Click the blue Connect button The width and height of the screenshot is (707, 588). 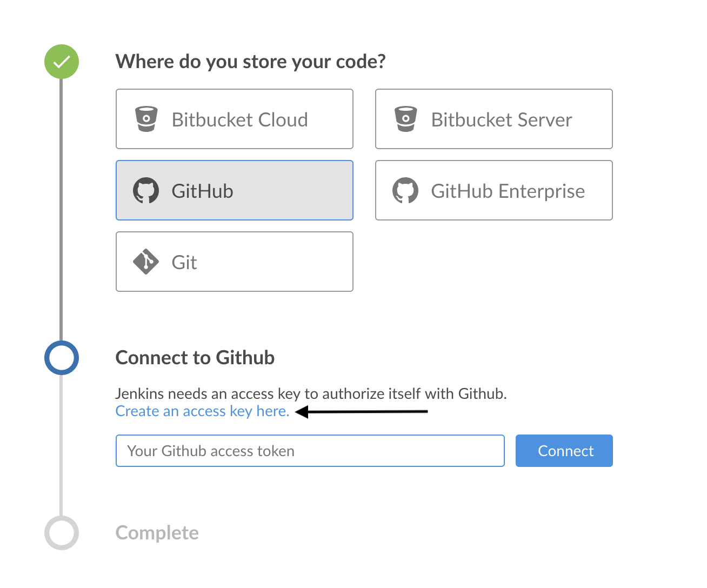[x=564, y=451]
